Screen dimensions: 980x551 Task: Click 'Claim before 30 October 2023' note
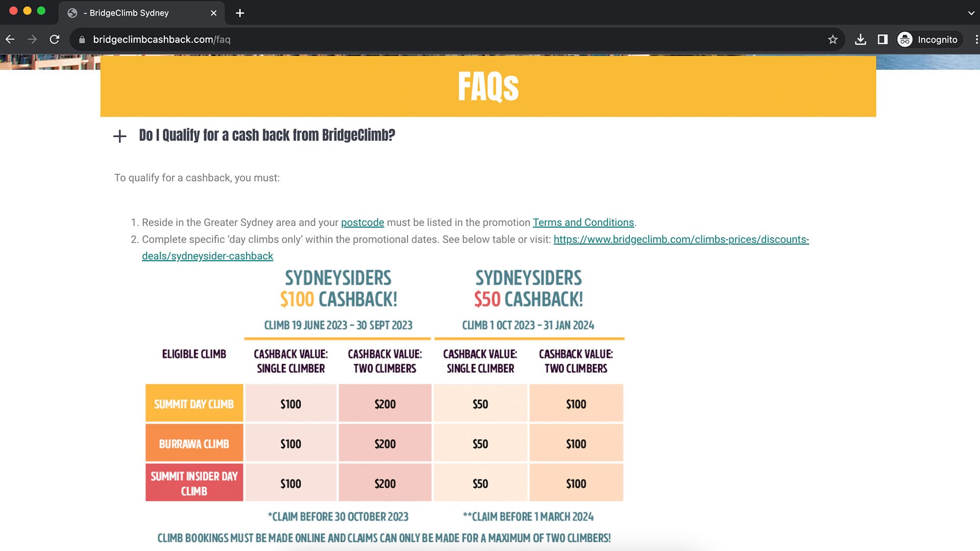pyautogui.click(x=338, y=517)
